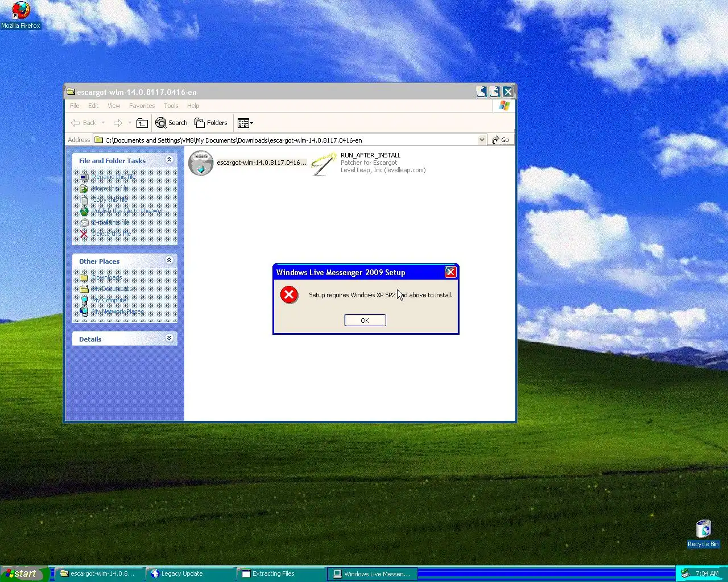This screenshot has width=728, height=582.
Task: Click the red X delete icon
Action: pyautogui.click(x=84, y=234)
